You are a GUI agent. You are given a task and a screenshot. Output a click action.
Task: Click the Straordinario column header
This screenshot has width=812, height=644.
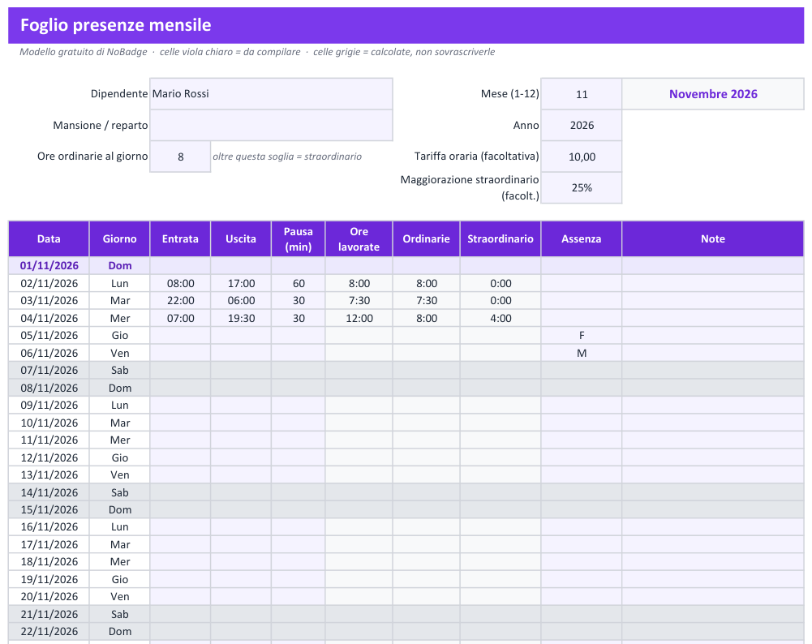(x=501, y=238)
